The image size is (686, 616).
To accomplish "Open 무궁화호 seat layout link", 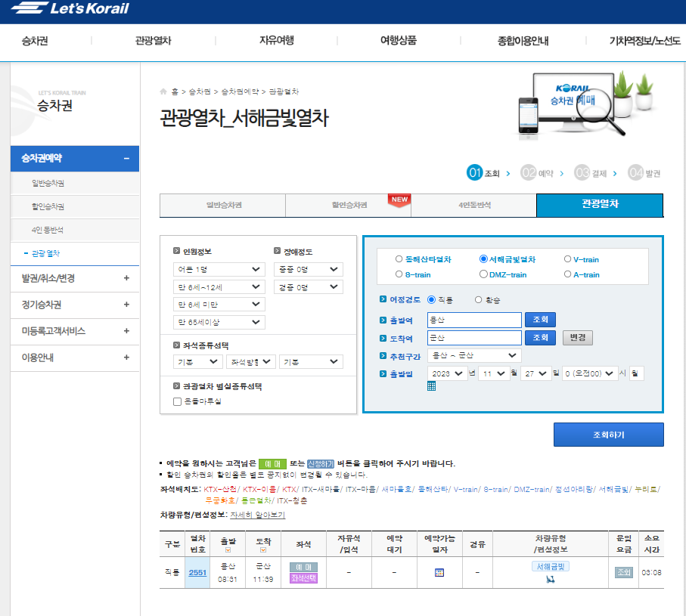I will 220,500.
